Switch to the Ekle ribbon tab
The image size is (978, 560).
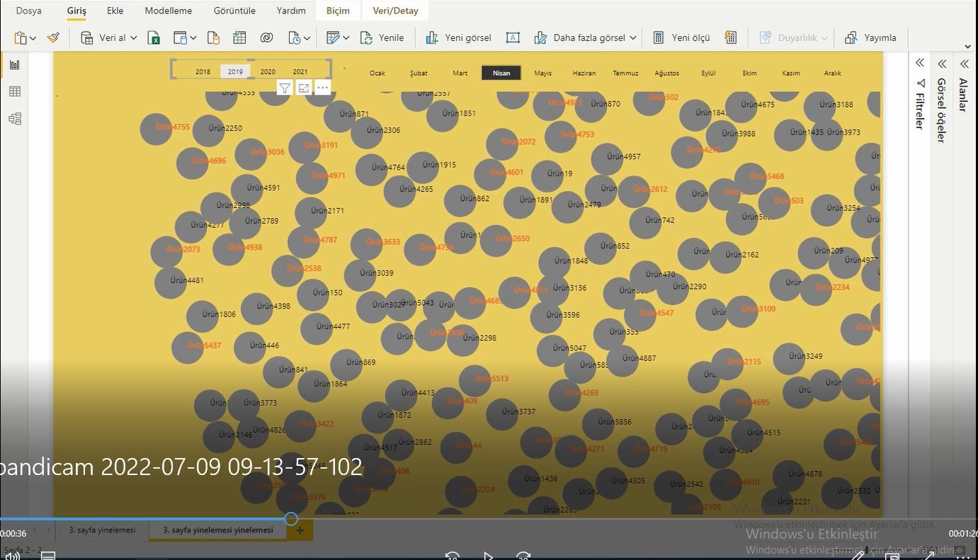pos(115,11)
